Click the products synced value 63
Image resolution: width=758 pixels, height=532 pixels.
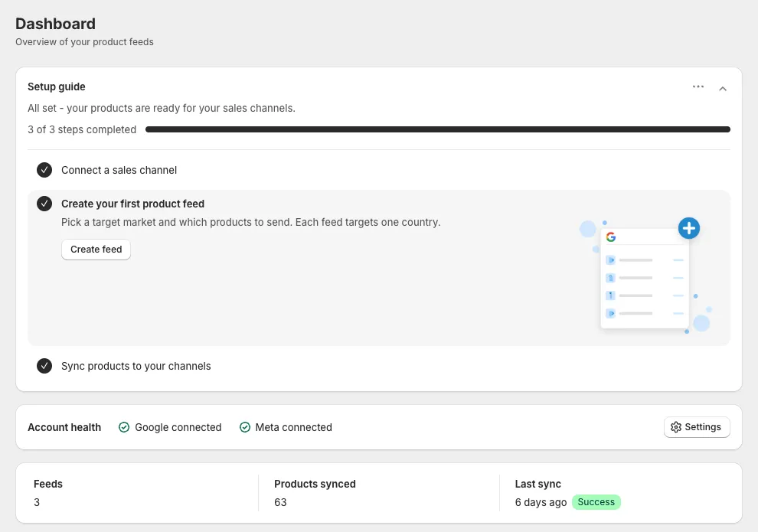280,502
